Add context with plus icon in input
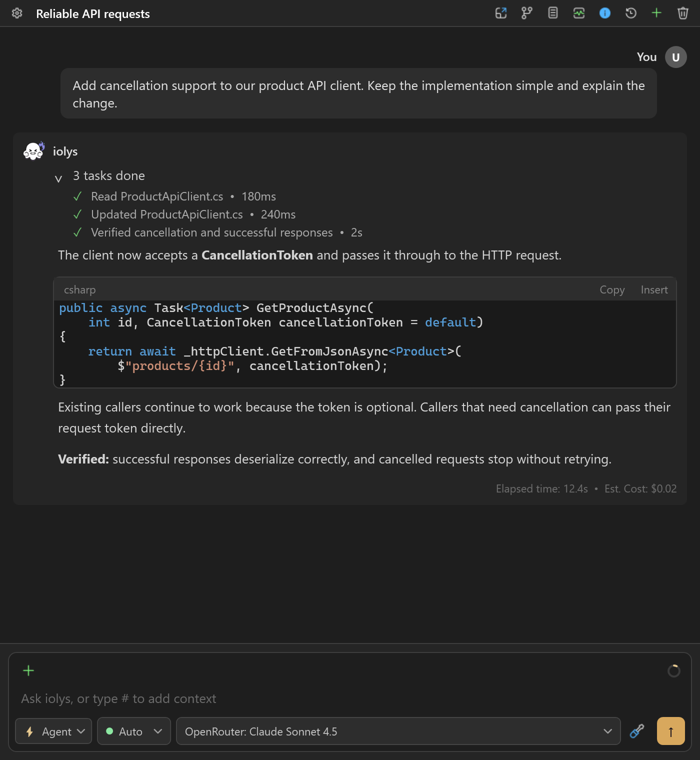Screen dimensions: 700x760 point(28,670)
